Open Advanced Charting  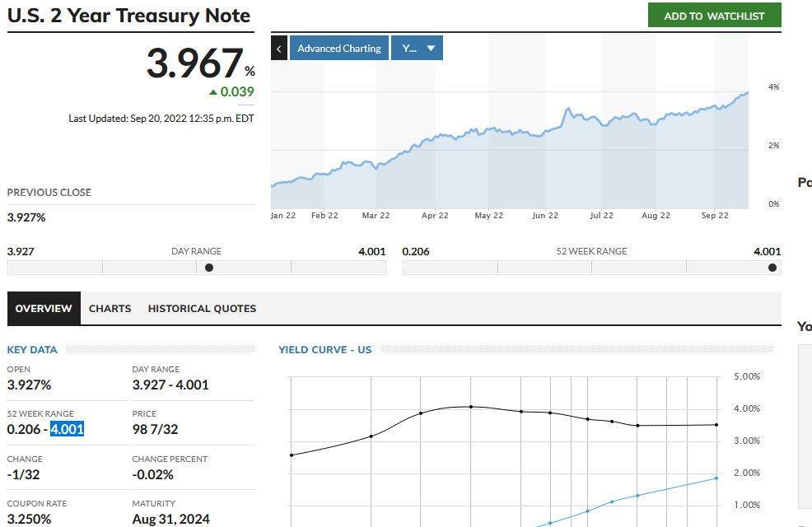(x=338, y=49)
